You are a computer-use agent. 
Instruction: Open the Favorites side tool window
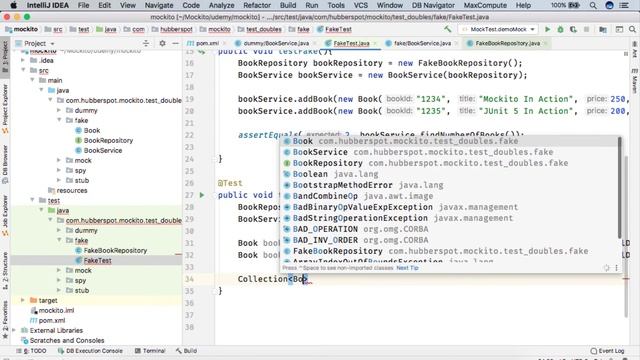click(5, 320)
